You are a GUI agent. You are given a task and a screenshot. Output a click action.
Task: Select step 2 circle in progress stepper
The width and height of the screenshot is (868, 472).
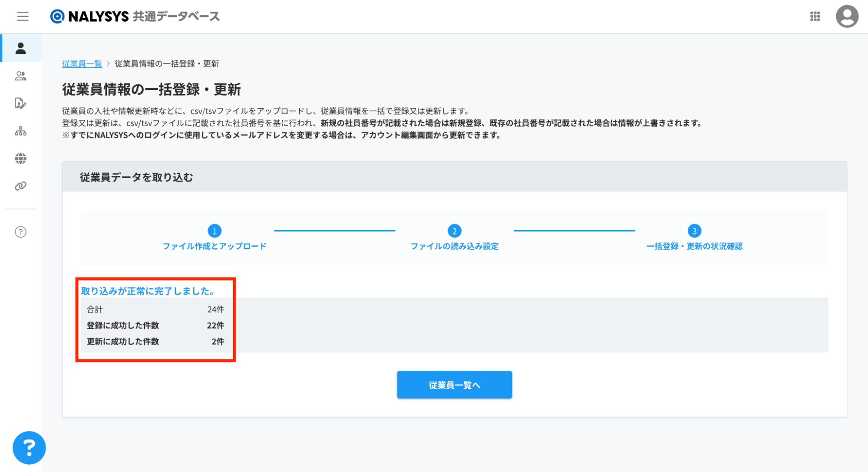tap(454, 231)
